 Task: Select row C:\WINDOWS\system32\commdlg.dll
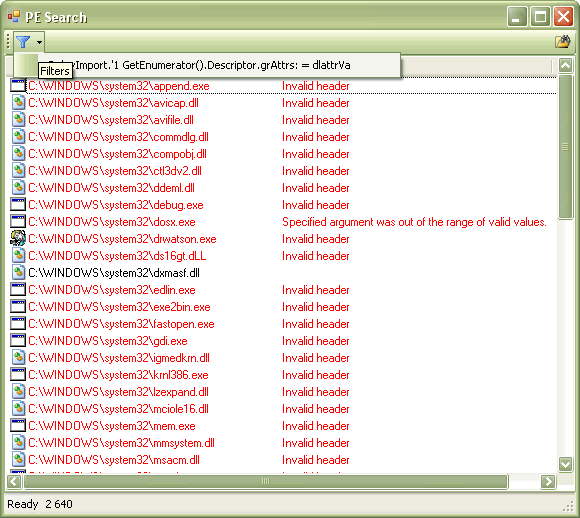pos(283,137)
